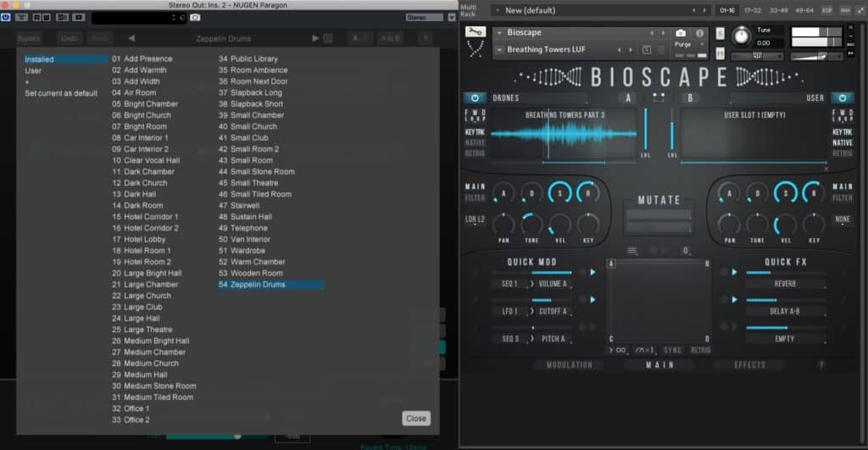The width and height of the screenshot is (868, 450).
Task: Click the camera snapshot icon in Paragon toolbar
Action: pos(195,17)
